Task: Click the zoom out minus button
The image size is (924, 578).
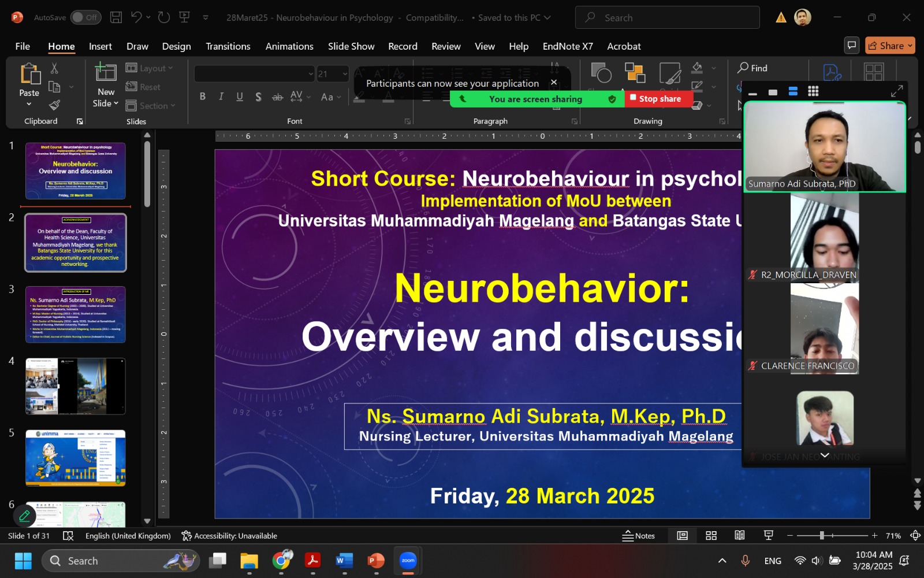Action: (789, 536)
